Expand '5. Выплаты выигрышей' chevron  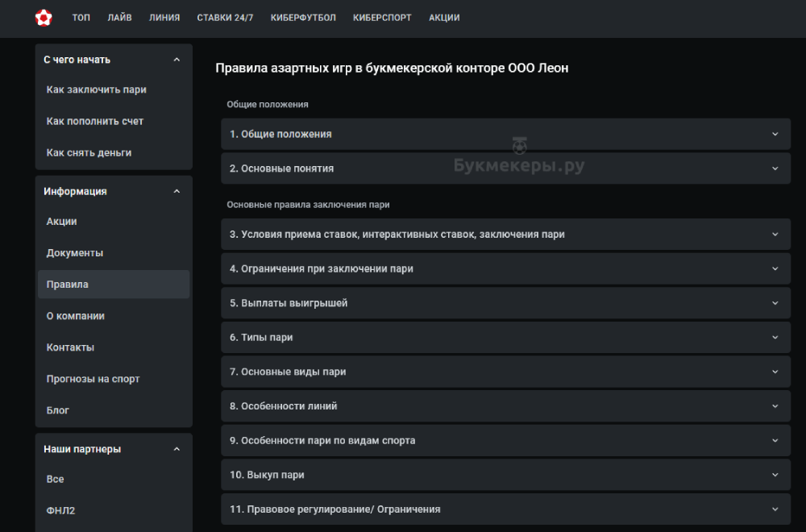[775, 303]
